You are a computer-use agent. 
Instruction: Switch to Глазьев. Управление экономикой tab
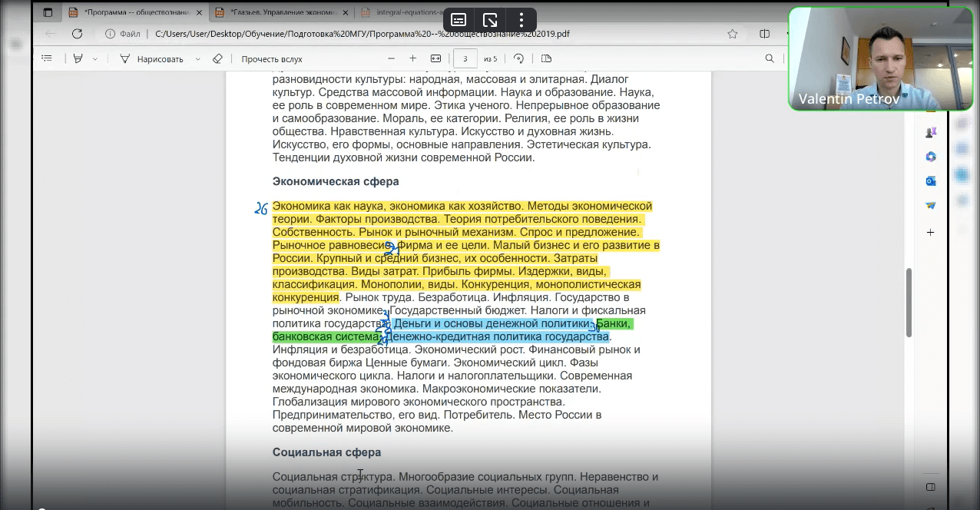point(282,12)
